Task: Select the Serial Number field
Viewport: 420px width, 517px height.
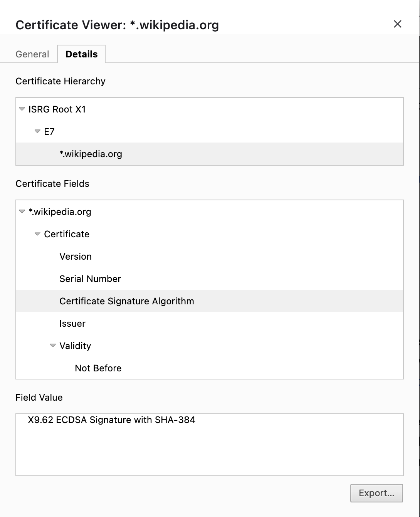Action: (x=90, y=279)
